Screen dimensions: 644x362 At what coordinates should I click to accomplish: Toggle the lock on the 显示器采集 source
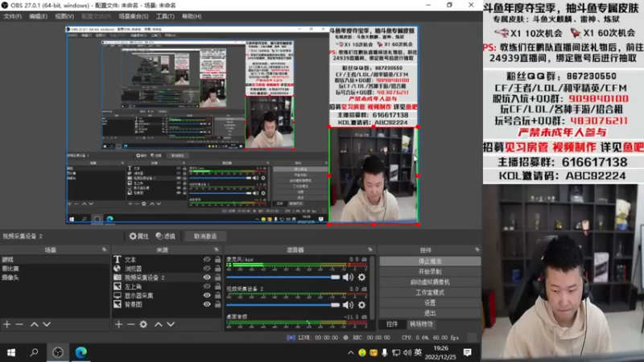[217, 295]
